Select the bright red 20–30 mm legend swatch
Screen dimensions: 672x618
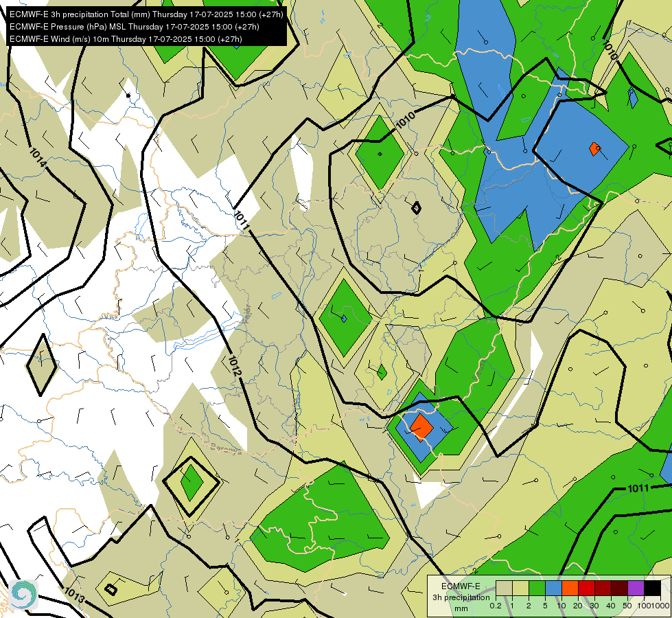click(587, 588)
